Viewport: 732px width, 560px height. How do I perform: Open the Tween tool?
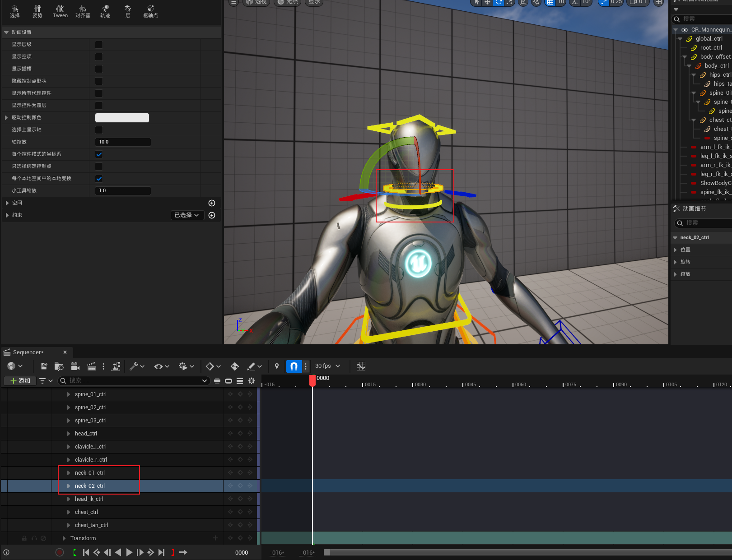[x=60, y=11]
